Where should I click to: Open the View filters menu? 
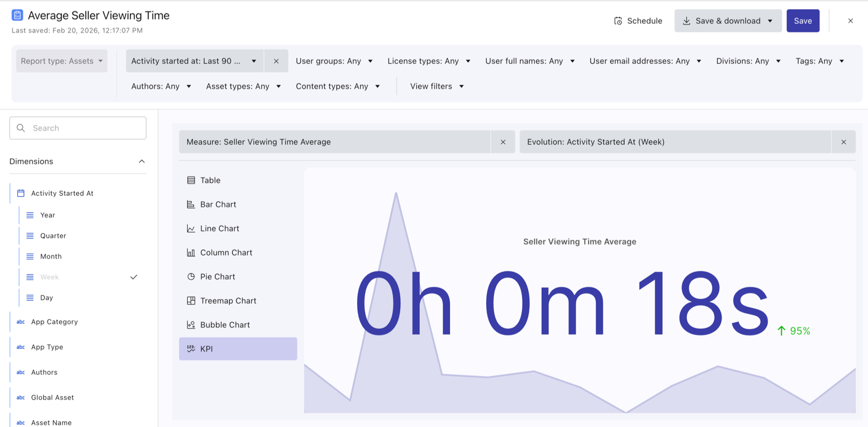pyautogui.click(x=436, y=86)
